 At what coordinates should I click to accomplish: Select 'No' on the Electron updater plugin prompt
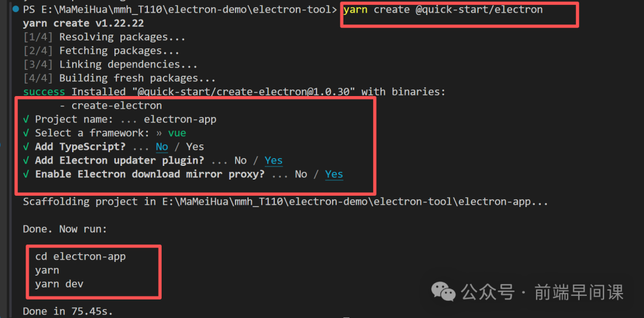click(x=240, y=160)
